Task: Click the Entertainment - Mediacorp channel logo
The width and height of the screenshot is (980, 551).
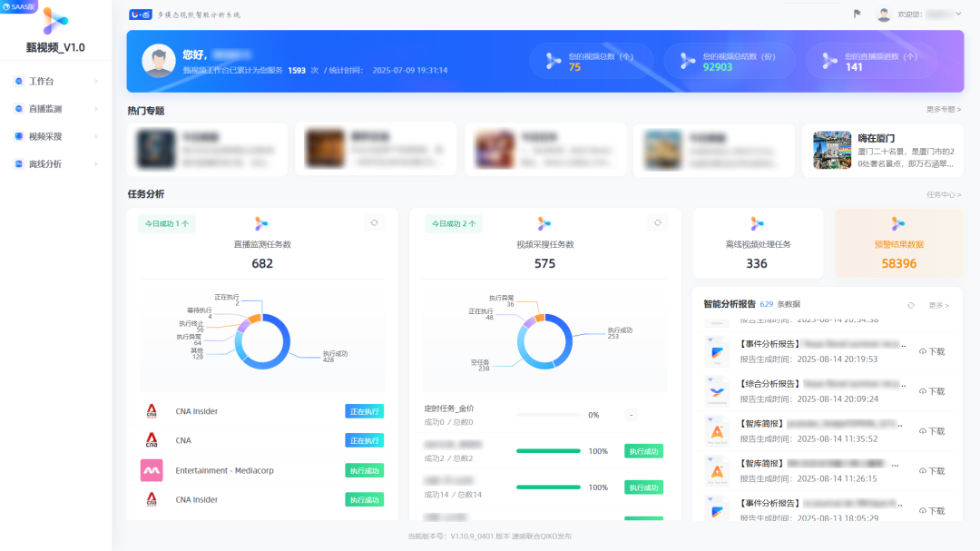Action: [x=152, y=470]
